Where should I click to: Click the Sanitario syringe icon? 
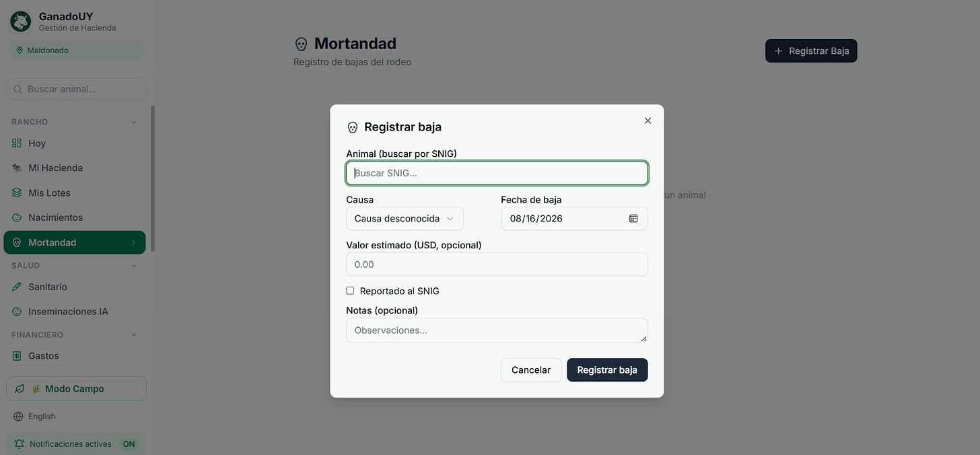(17, 287)
